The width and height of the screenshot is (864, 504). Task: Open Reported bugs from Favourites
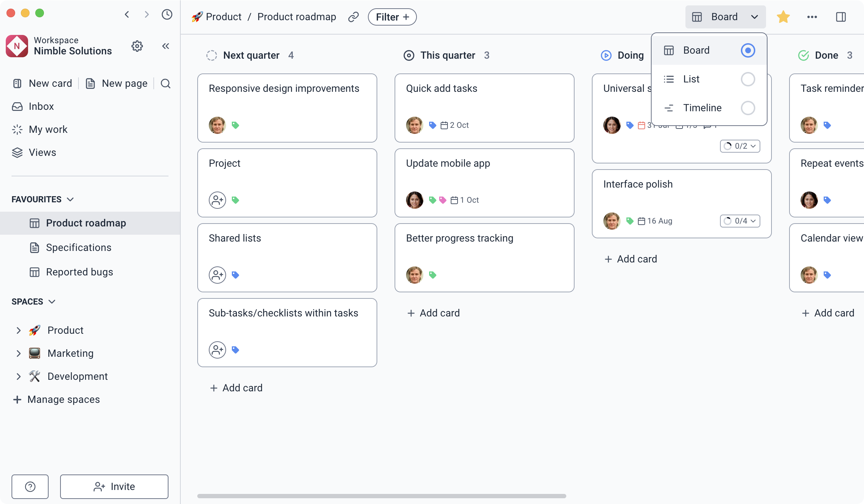[x=79, y=272]
